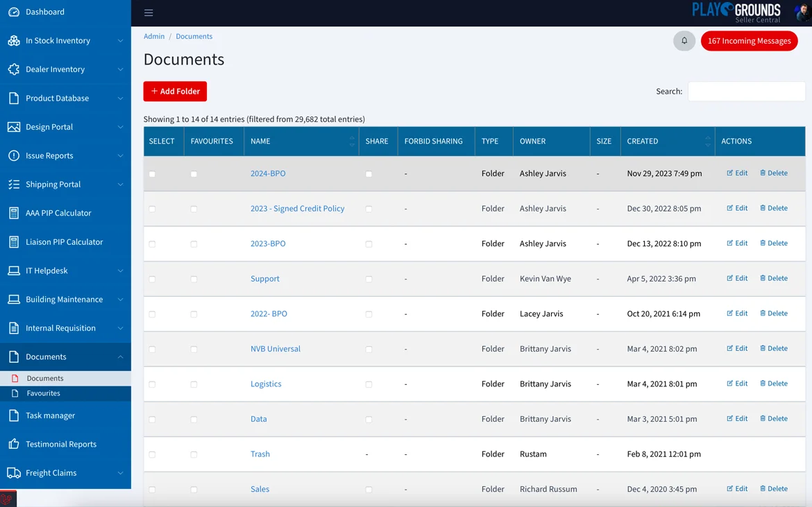
Task: Enable Share checkbox for 2023-BPO row
Action: tap(369, 244)
